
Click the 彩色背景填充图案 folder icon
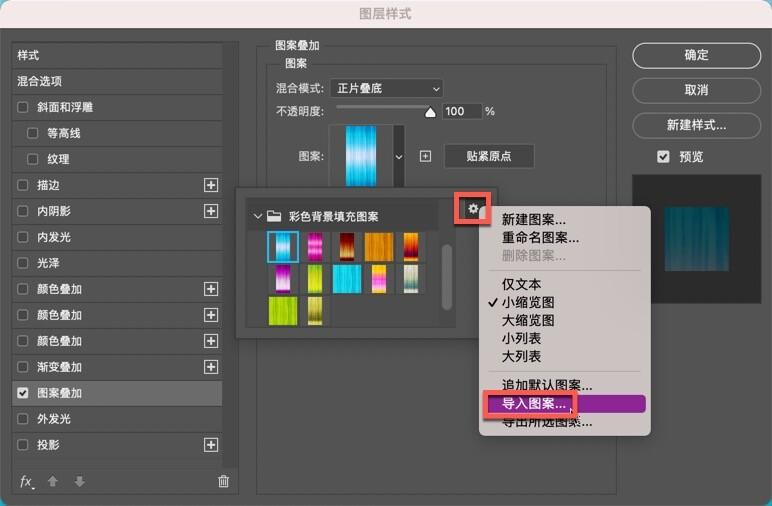(274, 216)
